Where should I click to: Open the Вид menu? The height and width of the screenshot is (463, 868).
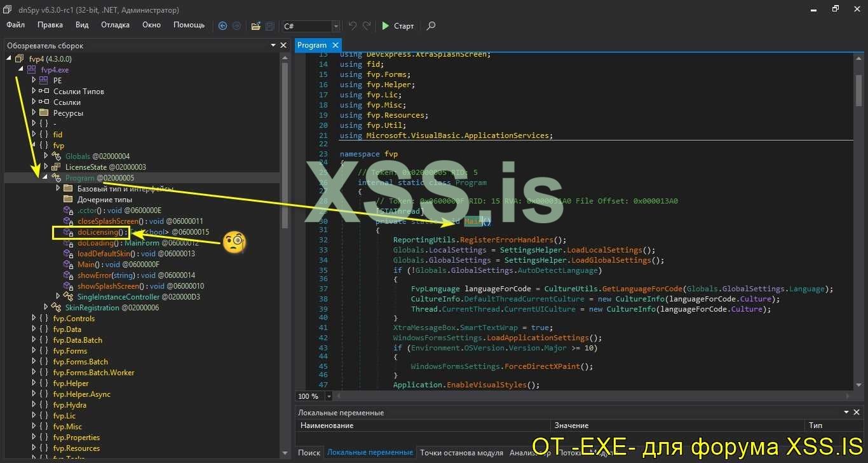[82, 25]
